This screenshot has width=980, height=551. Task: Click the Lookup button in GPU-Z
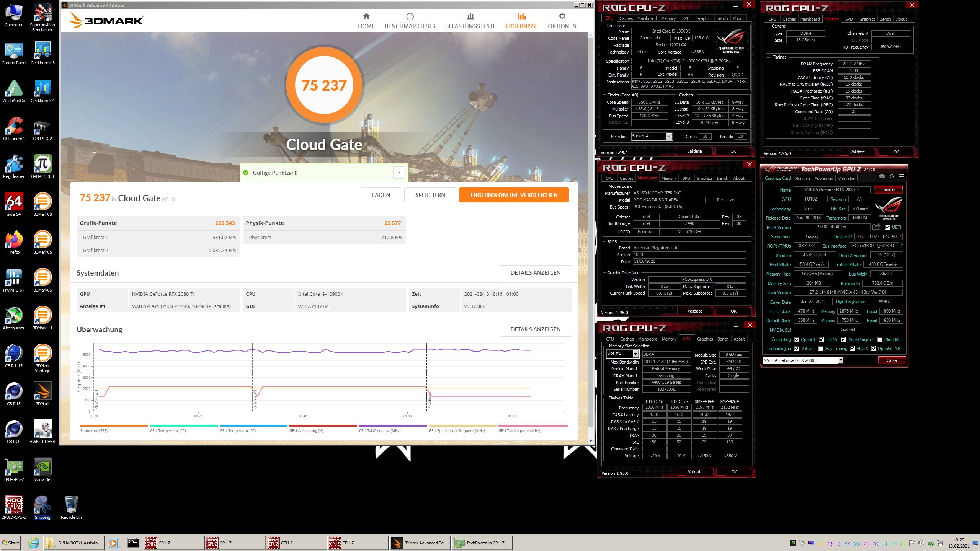[x=888, y=190]
